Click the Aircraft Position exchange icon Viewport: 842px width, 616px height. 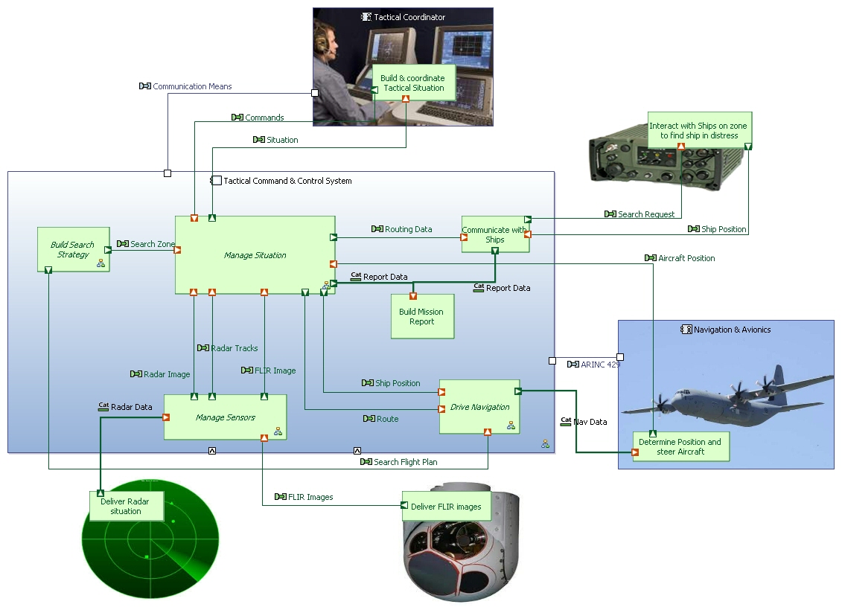tap(650, 258)
